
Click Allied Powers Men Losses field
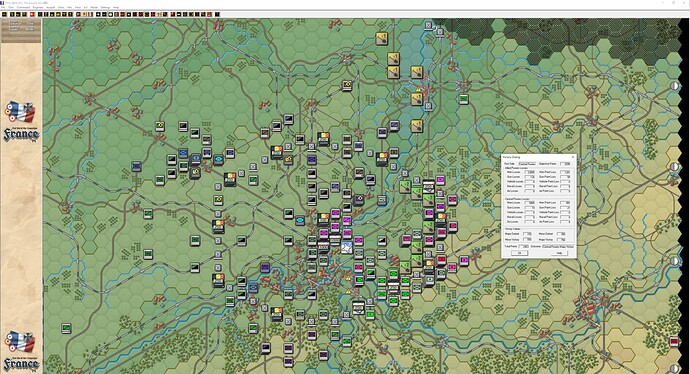click(530, 172)
